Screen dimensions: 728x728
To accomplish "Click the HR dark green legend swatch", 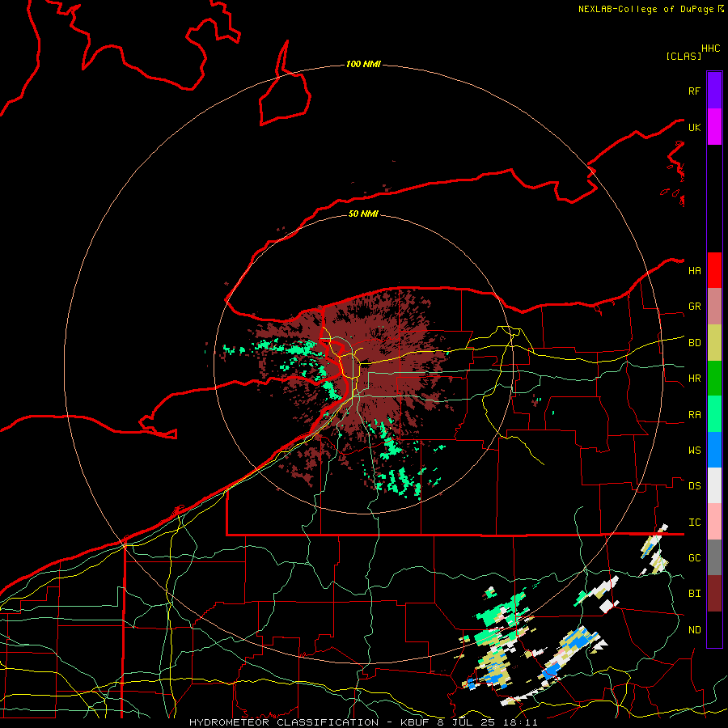I will pos(714,379).
